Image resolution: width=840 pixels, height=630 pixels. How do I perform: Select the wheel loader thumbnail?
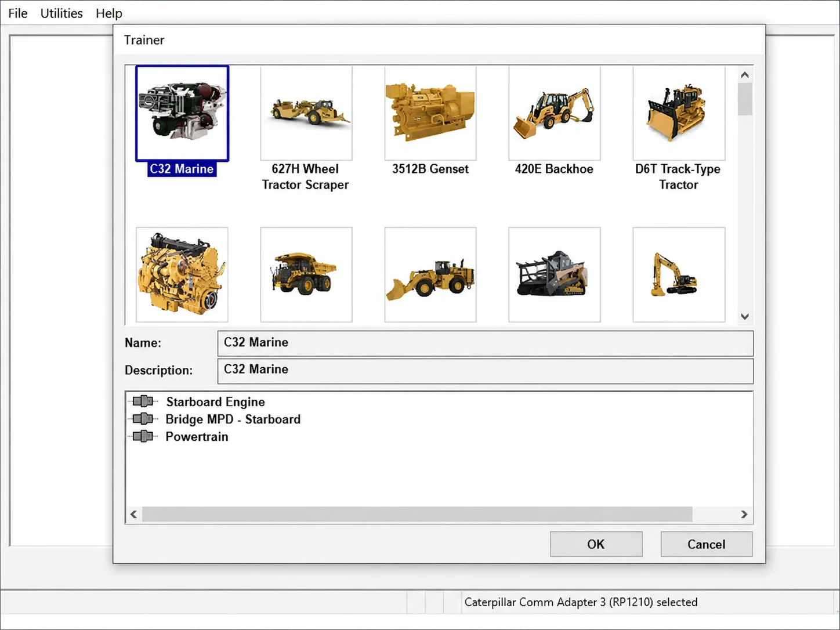point(430,274)
